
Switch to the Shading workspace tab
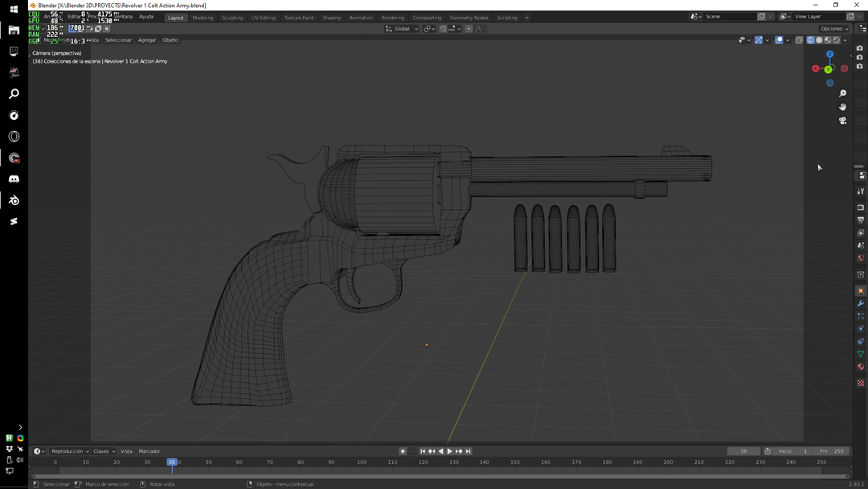(331, 17)
